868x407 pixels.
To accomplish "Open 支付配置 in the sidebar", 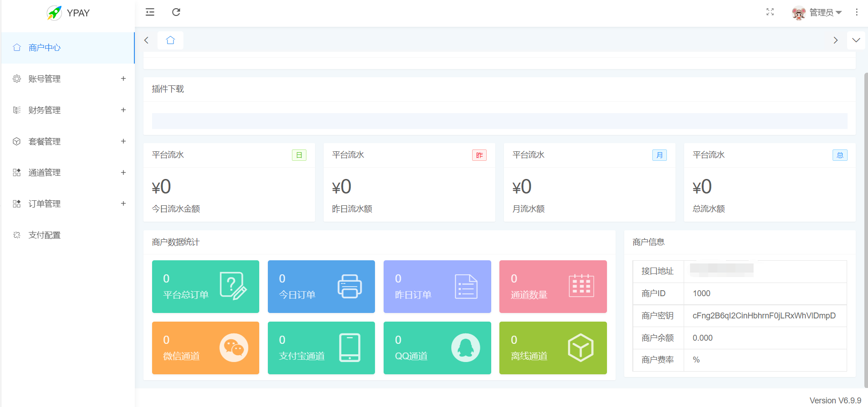I will tap(44, 235).
